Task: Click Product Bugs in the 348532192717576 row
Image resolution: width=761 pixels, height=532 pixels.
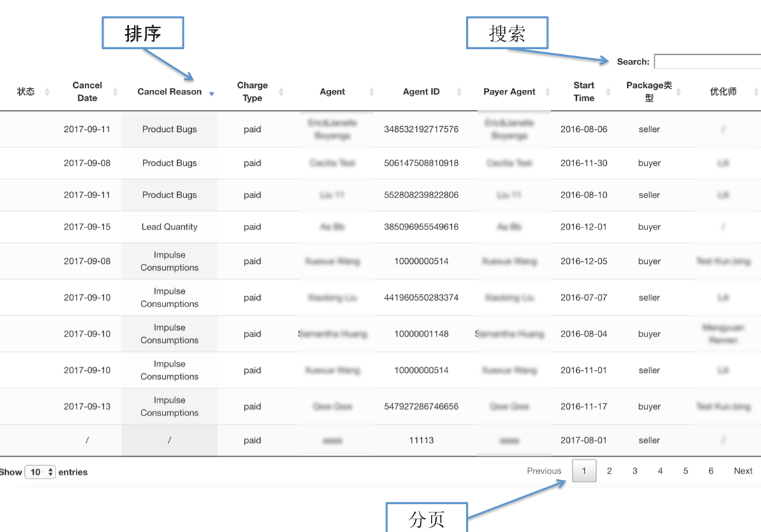Action: coord(170,129)
